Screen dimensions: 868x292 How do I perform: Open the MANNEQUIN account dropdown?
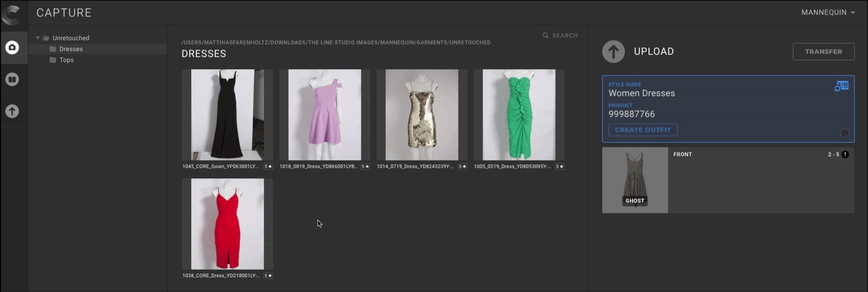pyautogui.click(x=828, y=12)
